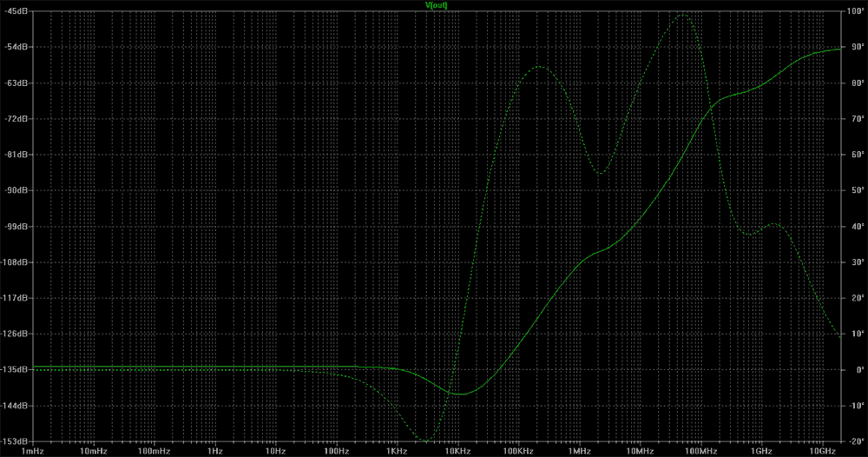Click the -10° phase axis label

point(857,406)
